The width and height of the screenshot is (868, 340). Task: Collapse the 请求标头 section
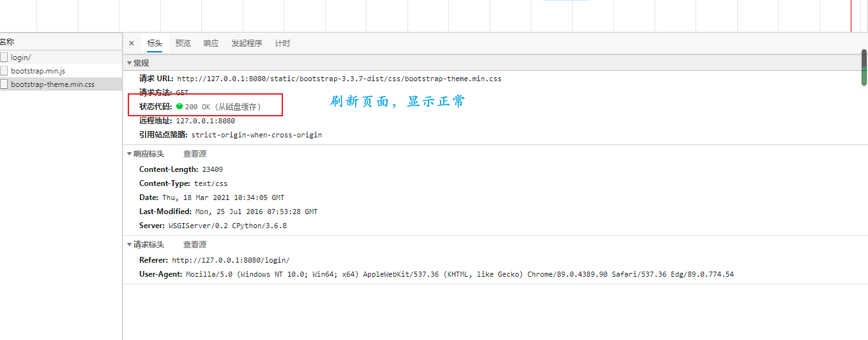[x=130, y=245]
